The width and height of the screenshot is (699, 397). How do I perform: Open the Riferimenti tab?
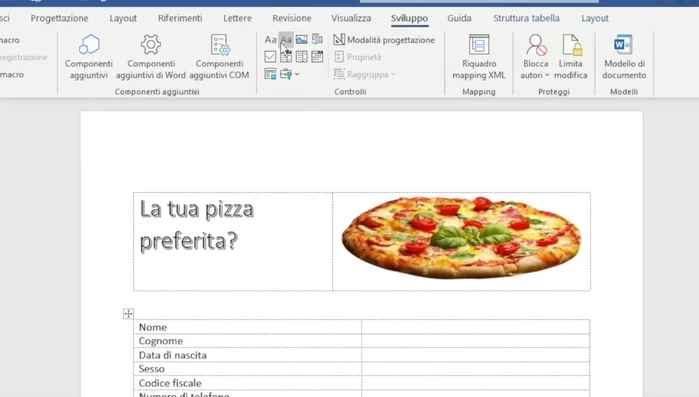point(180,18)
